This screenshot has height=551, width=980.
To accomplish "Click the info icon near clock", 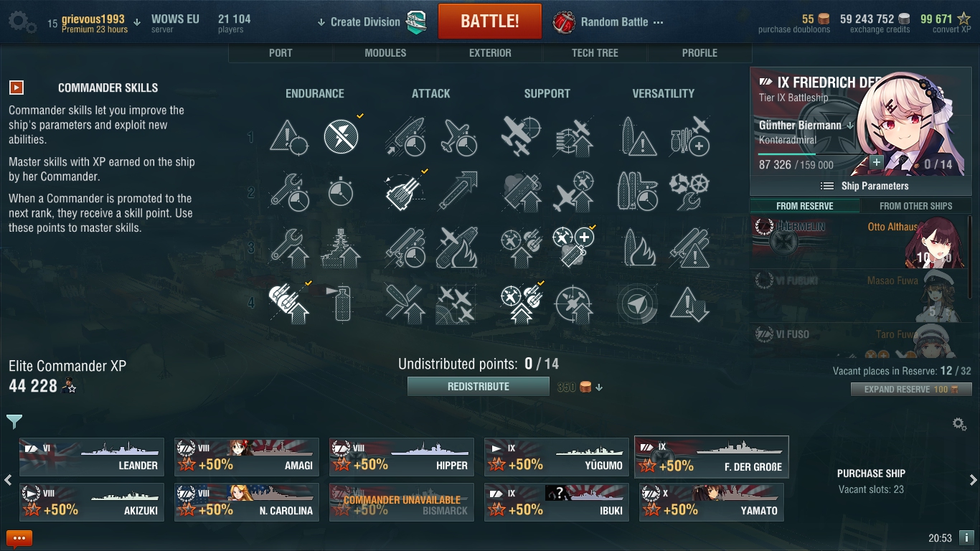I will [966, 537].
